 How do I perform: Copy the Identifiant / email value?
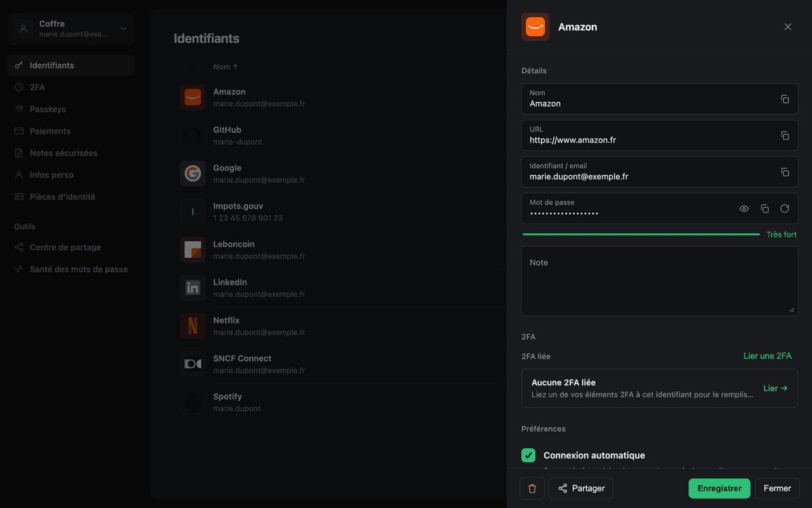(x=785, y=172)
